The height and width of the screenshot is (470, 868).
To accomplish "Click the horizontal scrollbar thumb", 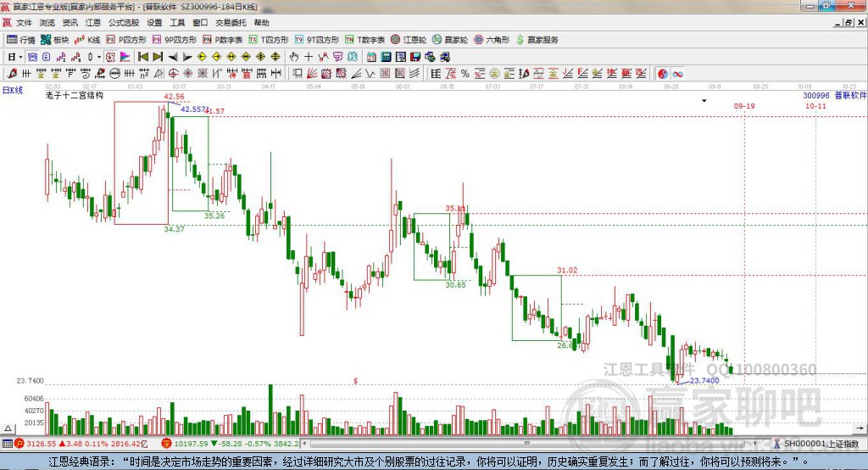I will tap(527, 444).
